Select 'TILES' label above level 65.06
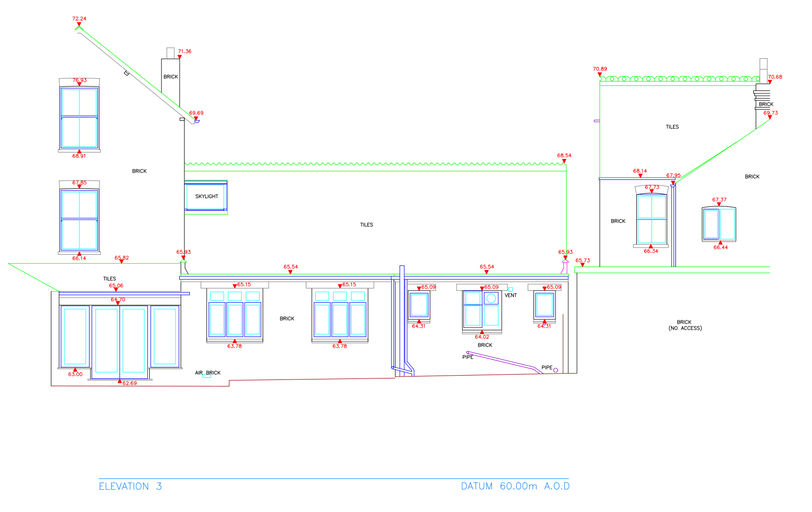This screenshot has width=812, height=512. tap(110, 279)
